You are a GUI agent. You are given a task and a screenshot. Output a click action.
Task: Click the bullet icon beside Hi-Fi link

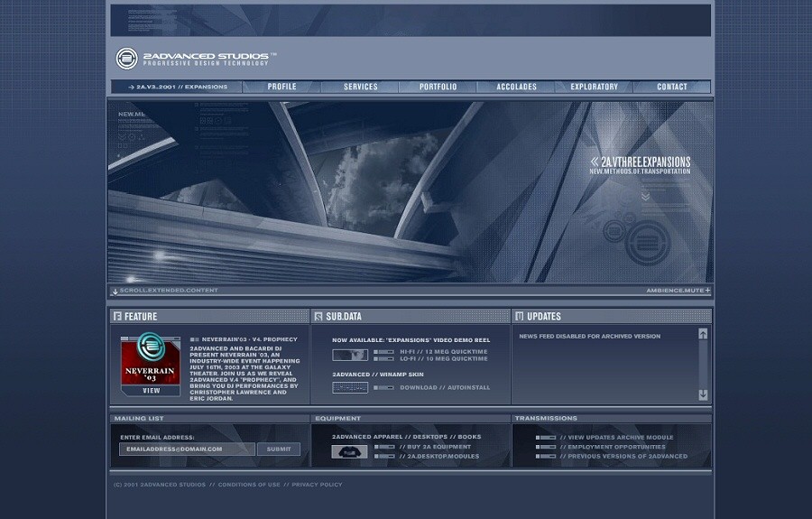pyautogui.click(x=383, y=352)
